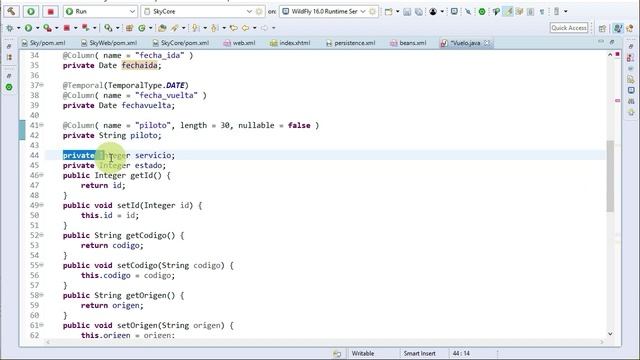Switch to the web.xml tab
The height and width of the screenshot is (360, 640).
[x=240, y=43]
